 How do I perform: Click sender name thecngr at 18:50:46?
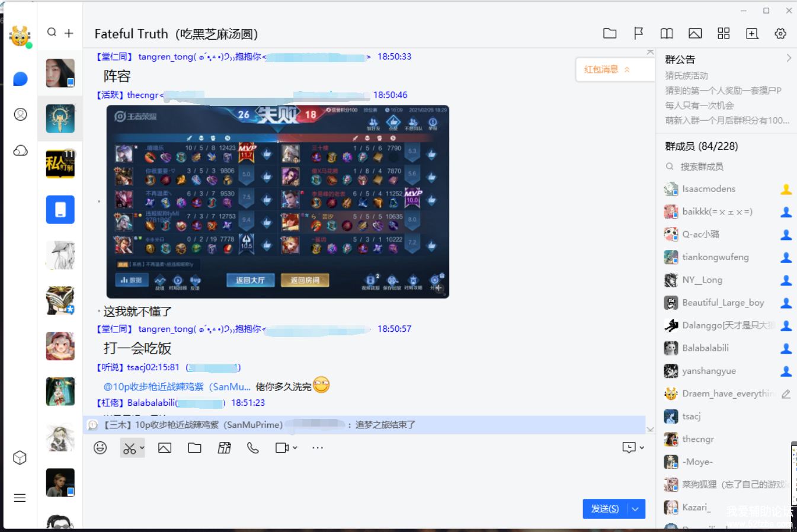click(x=143, y=95)
